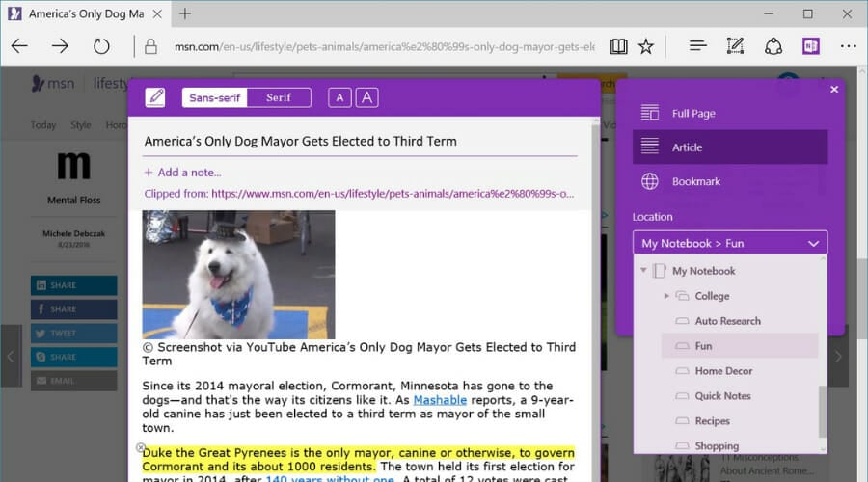The image size is (868, 482).
Task: Choose Full Page clip mode
Action: pyautogui.click(x=730, y=114)
